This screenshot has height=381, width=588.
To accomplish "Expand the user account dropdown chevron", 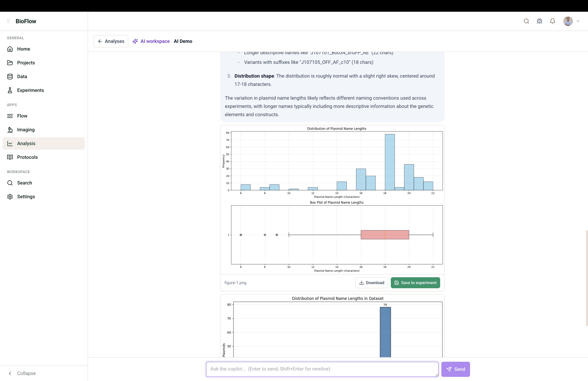I will click(x=578, y=21).
